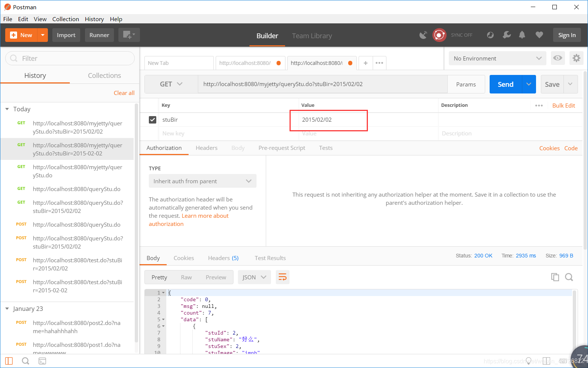
Task: Open the Inherit auth from parent dropdown
Action: coord(202,181)
